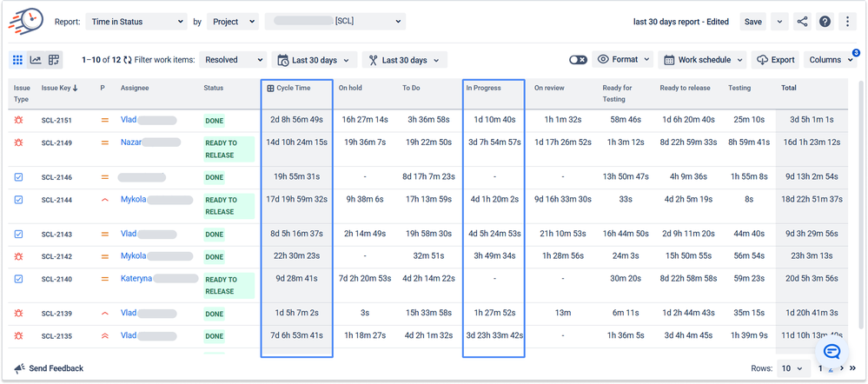Screen dimensions: 868x384
Task: Click READY TO RELEASE badge of SCL-2149
Action: [229, 149]
